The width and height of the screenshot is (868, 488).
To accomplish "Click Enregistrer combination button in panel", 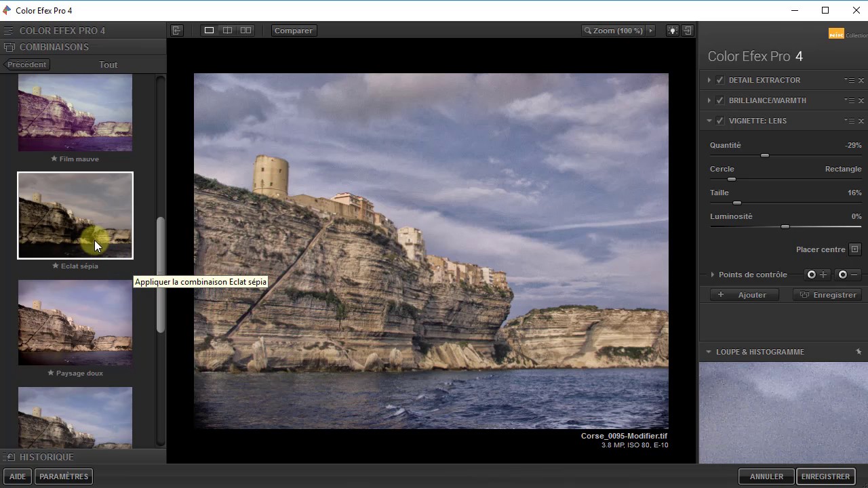I will coord(828,295).
